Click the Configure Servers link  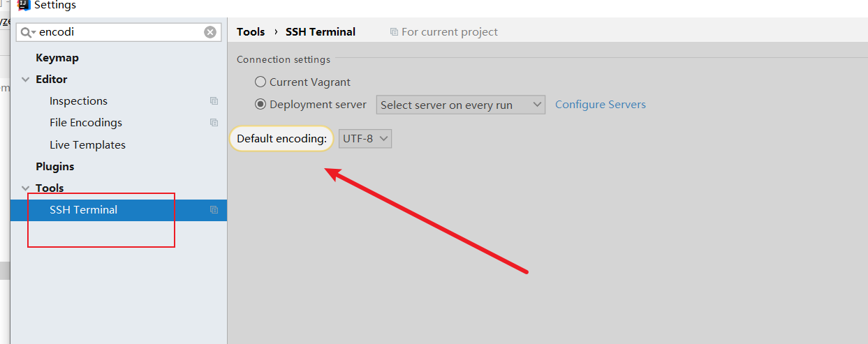tap(600, 105)
